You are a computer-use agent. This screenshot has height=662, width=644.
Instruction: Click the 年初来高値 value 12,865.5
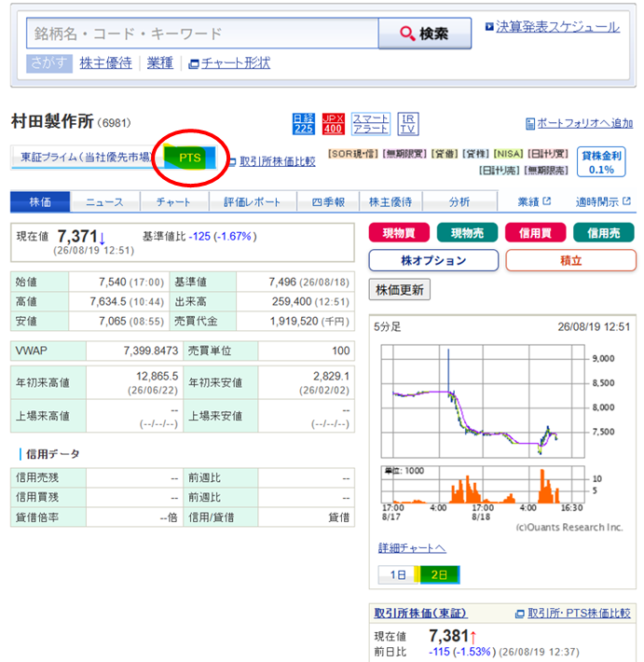click(x=157, y=376)
